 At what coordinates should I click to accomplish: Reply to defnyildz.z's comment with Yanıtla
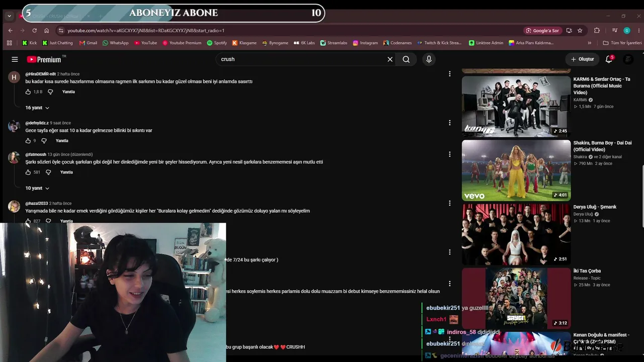click(62, 141)
